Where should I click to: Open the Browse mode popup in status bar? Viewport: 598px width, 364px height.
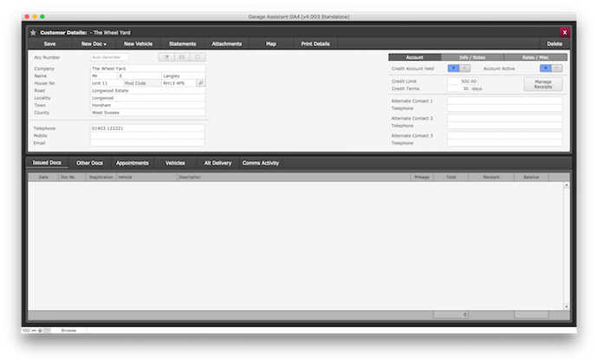[68, 330]
